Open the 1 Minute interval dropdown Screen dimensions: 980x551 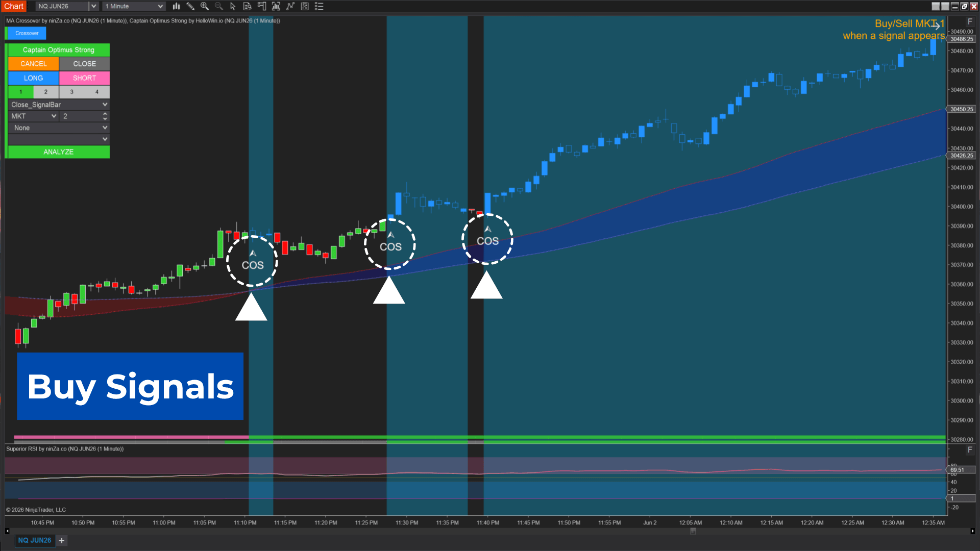(134, 6)
